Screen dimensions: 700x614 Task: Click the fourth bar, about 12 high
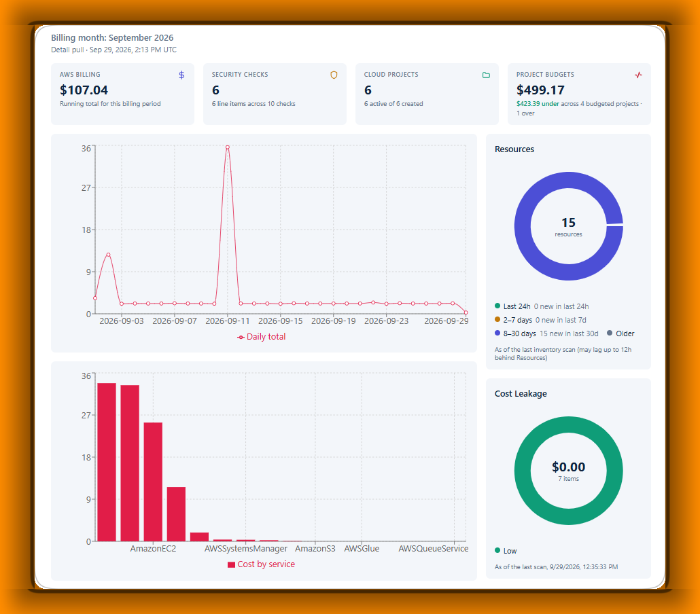click(176, 514)
